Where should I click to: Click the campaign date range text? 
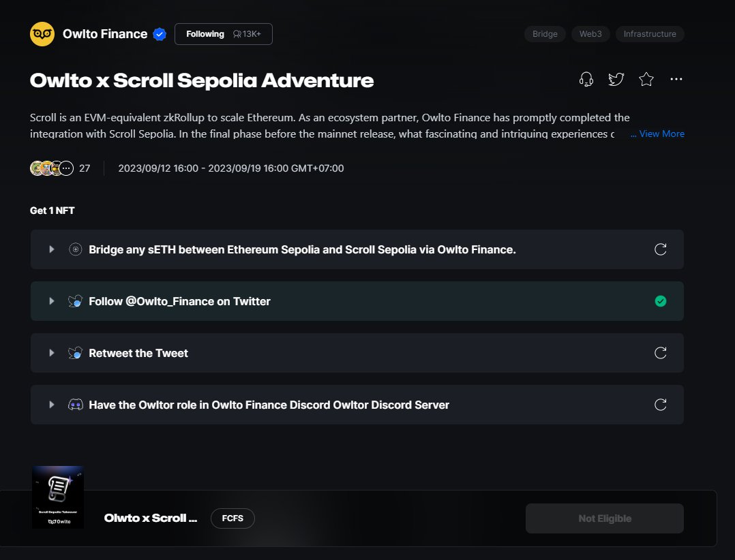pyautogui.click(x=230, y=168)
